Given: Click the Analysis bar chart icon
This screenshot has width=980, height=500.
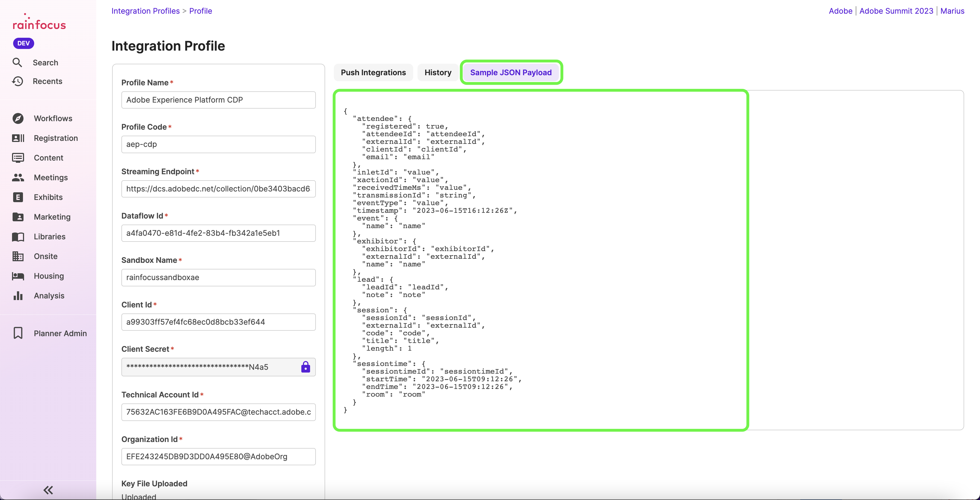Looking at the screenshot, I should pyautogui.click(x=18, y=296).
